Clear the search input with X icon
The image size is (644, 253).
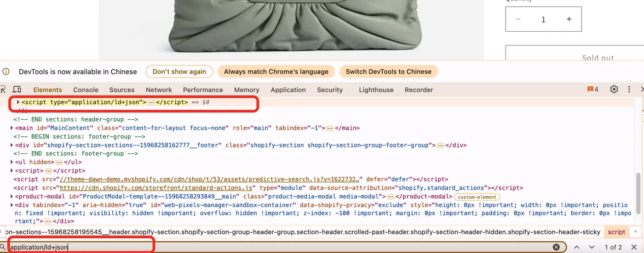point(556,247)
